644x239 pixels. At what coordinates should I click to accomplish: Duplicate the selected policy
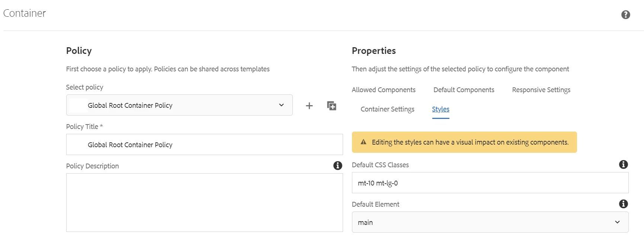[x=331, y=106]
